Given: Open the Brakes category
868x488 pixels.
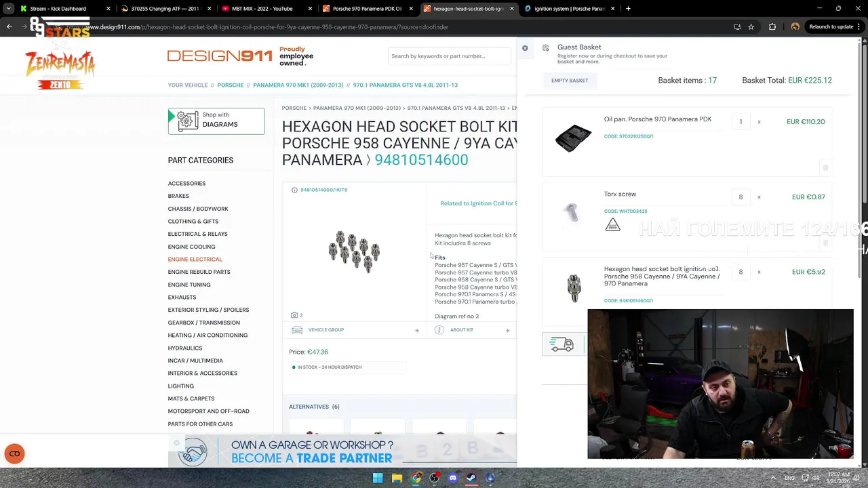Looking at the screenshot, I should pyautogui.click(x=178, y=196).
